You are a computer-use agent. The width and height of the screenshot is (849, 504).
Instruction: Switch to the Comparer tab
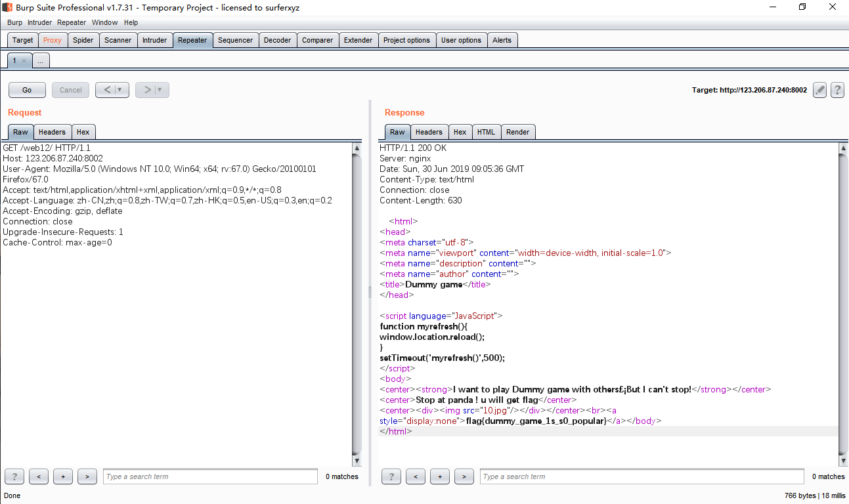[318, 40]
